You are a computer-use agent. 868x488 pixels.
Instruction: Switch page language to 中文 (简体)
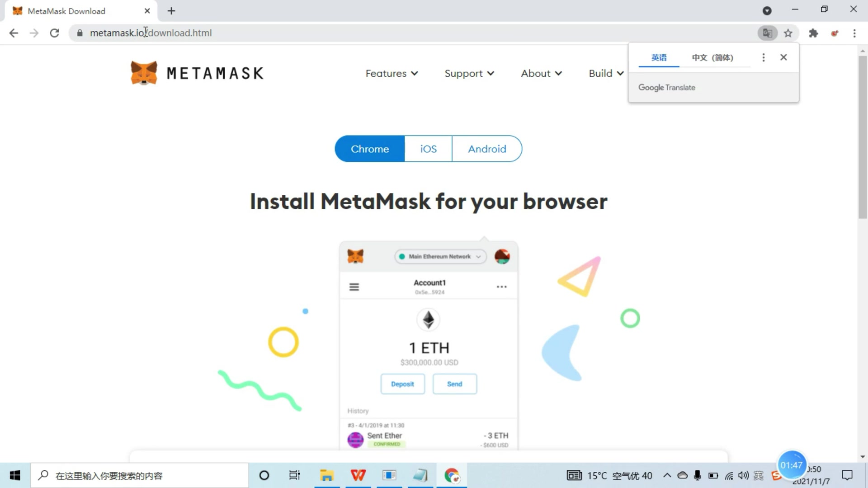712,57
